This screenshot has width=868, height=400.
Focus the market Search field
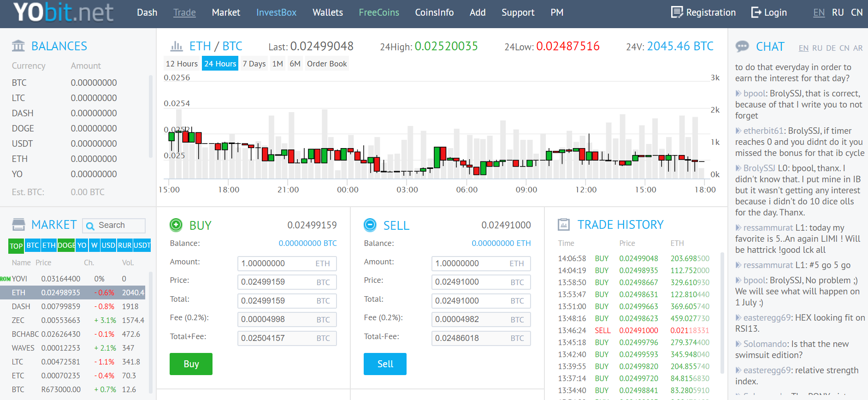(114, 225)
